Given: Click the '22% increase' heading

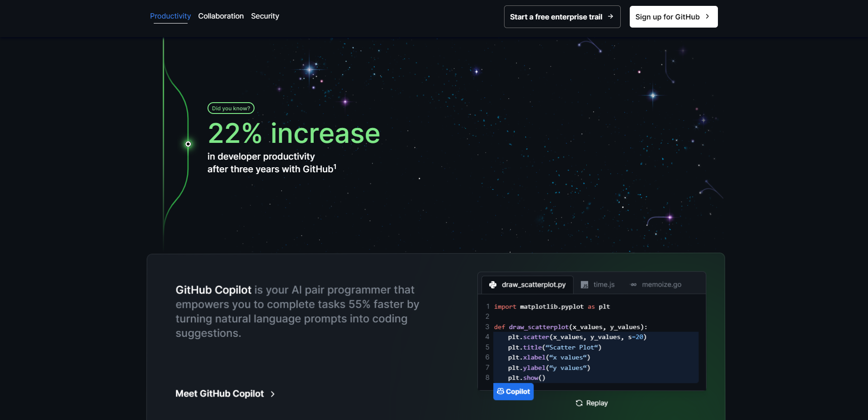Looking at the screenshot, I should [294, 134].
